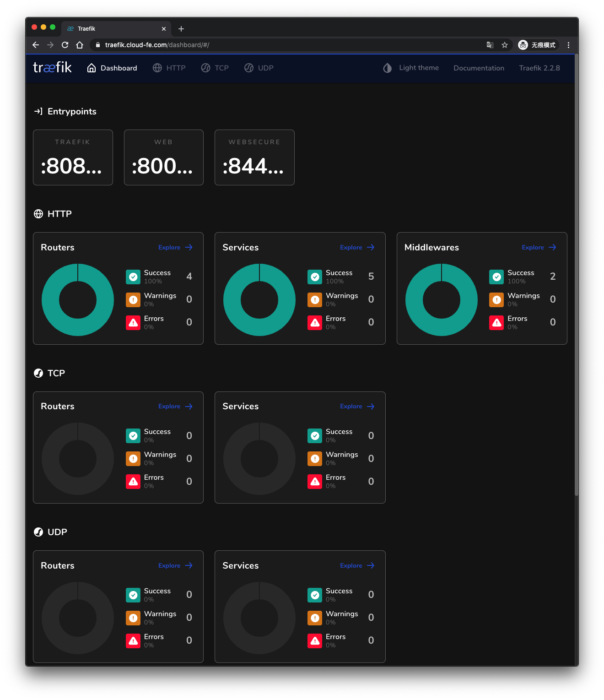Focus the address bar URL
Image resolution: width=604 pixels, height=700 pixels.
(157, 45)
